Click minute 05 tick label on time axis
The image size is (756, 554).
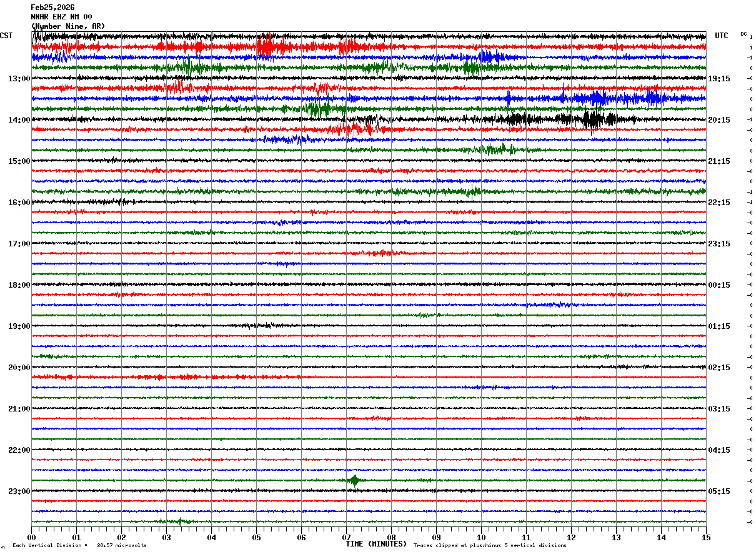click(256, 537)
